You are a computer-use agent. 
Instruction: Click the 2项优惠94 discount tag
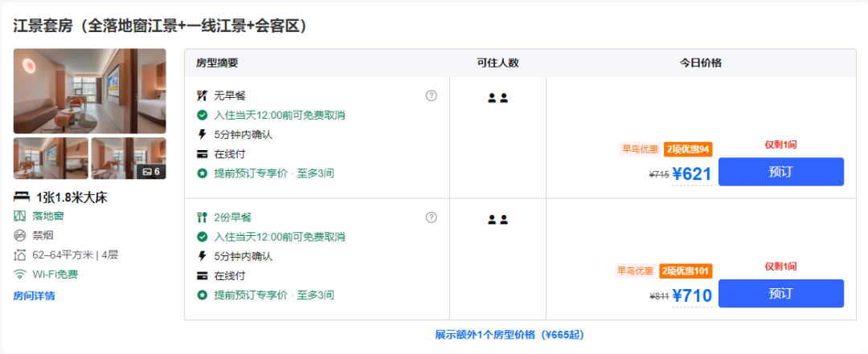pyautogui.click(x=688, y=149)
